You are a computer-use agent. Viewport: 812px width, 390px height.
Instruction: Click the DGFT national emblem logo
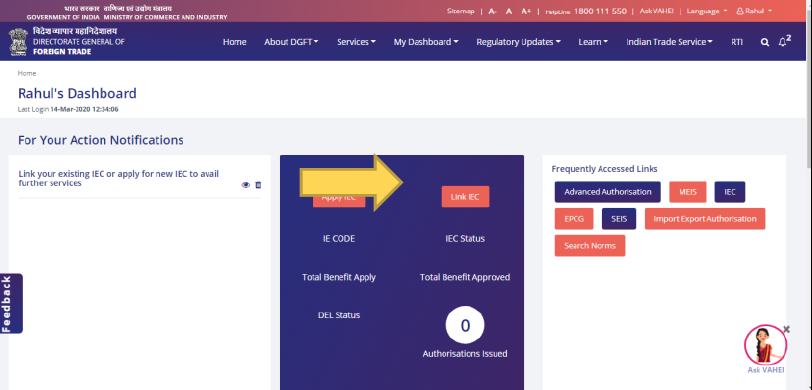pos(18,42)
